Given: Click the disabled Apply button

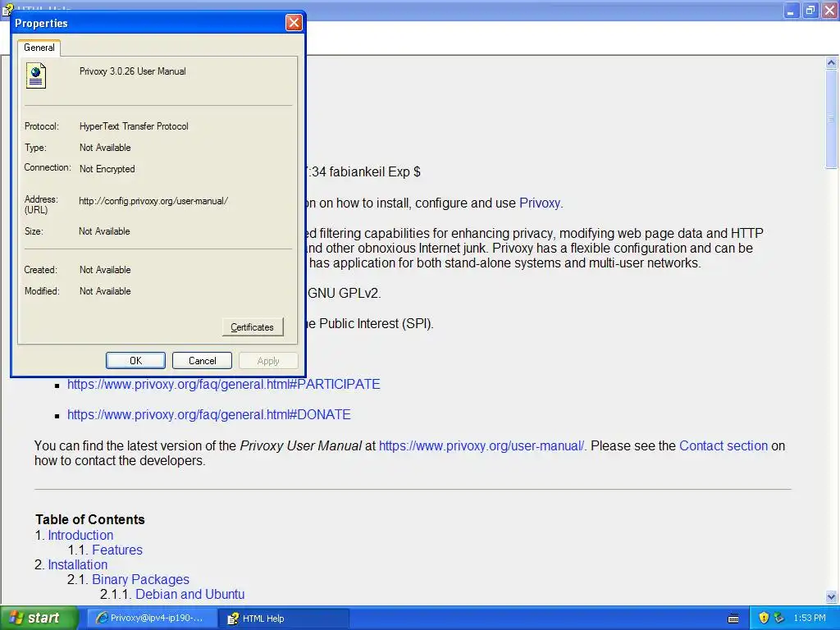Looking at the screenshot, I should point(268,361).
